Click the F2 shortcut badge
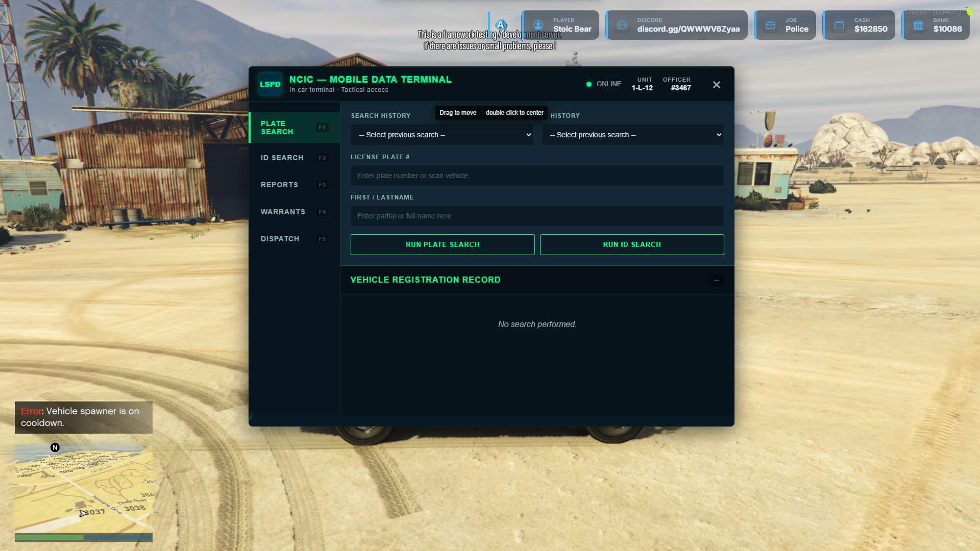The height and width of the screenshot is (551, 980). click(322, 158)
